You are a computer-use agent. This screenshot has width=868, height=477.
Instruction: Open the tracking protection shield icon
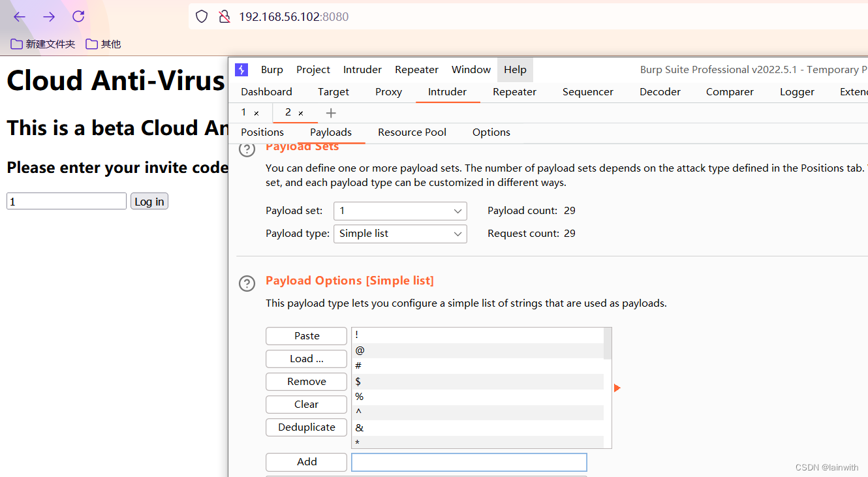pos(202,16)
